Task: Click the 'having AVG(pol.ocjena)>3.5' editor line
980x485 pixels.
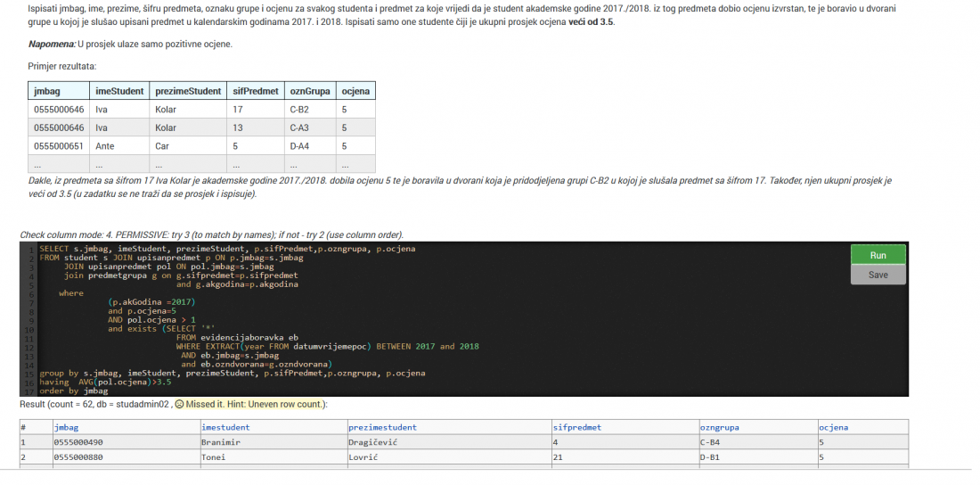Action: pos(105,382)
